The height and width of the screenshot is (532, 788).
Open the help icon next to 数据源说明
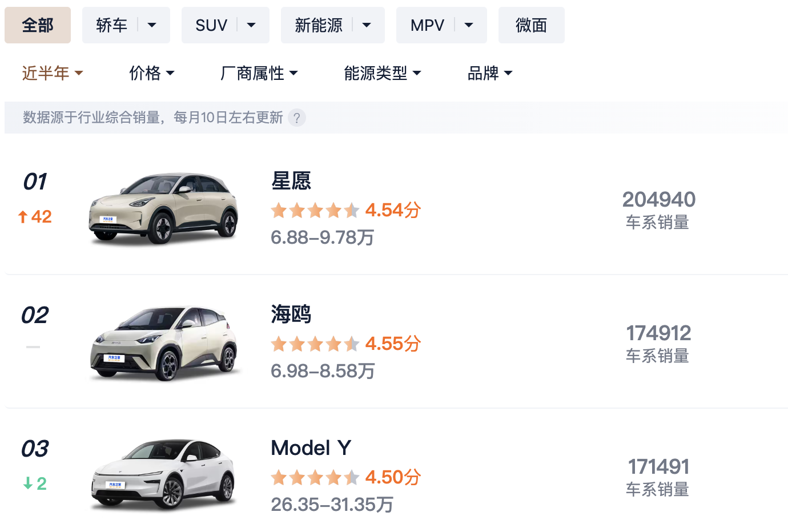click(x=296, y=118)
